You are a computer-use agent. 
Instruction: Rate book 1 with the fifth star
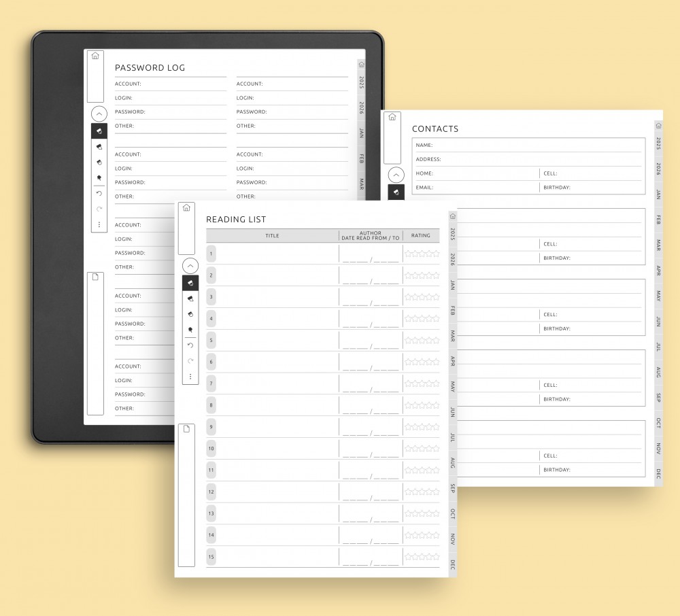(x=437, y=254)
